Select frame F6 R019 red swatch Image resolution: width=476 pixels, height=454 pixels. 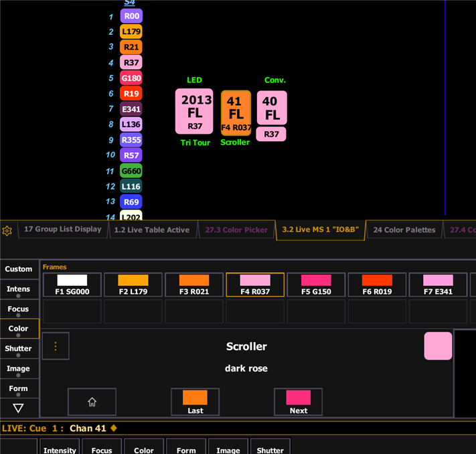tap(377, 285)
